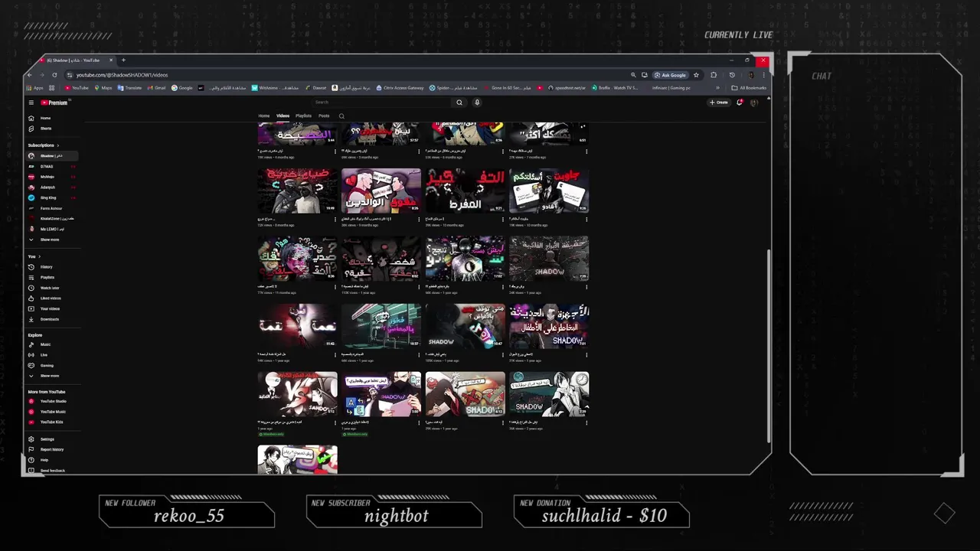Search within the channel using magnifier icon
The image size is (980, 551).
click(341, 116)
